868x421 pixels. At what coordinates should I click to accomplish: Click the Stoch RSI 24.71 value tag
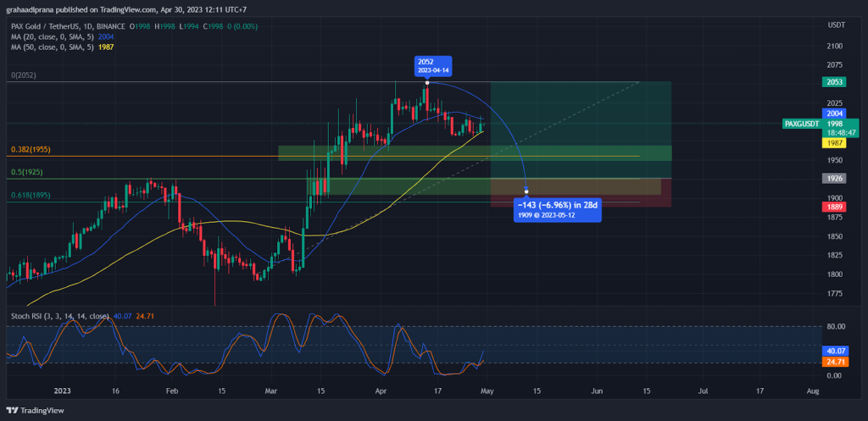[835, 363]
